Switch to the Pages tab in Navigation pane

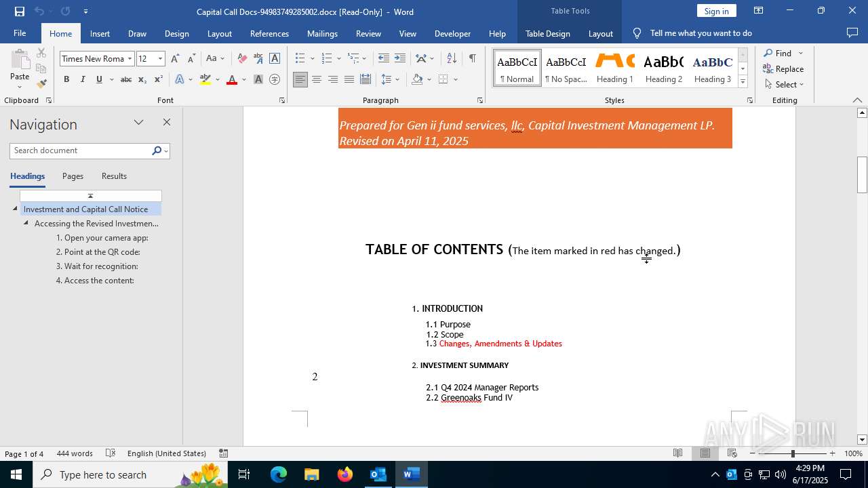(x=73, y=176)
